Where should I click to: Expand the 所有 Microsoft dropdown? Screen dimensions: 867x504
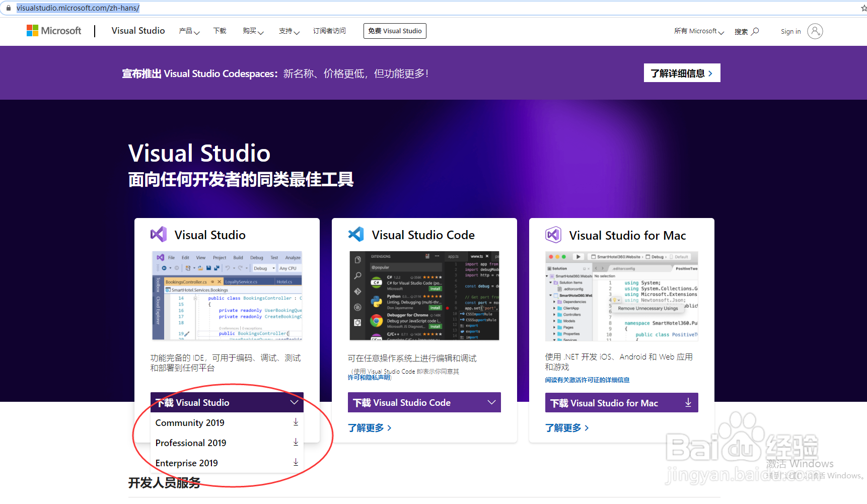pos(699,31)
